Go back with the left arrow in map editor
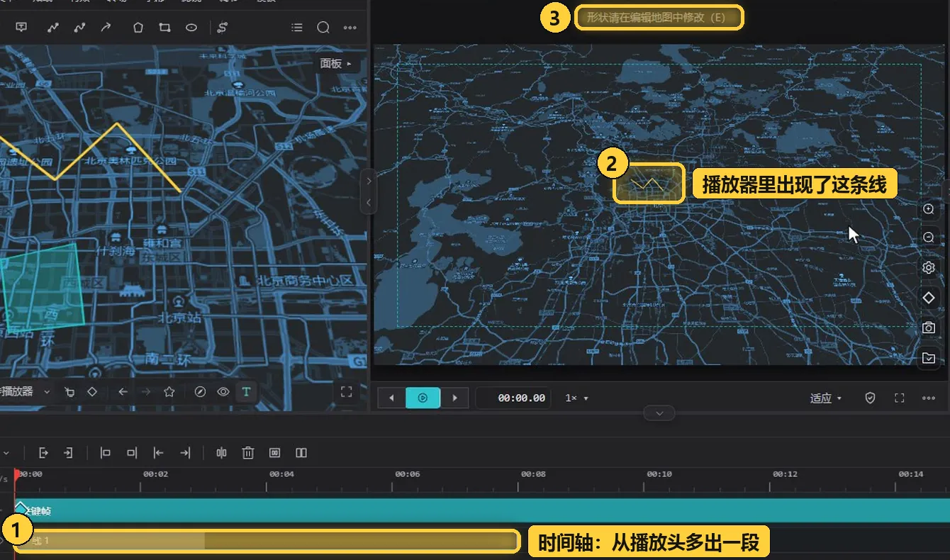Screen dimensions: 950x560 click(123, 392)
